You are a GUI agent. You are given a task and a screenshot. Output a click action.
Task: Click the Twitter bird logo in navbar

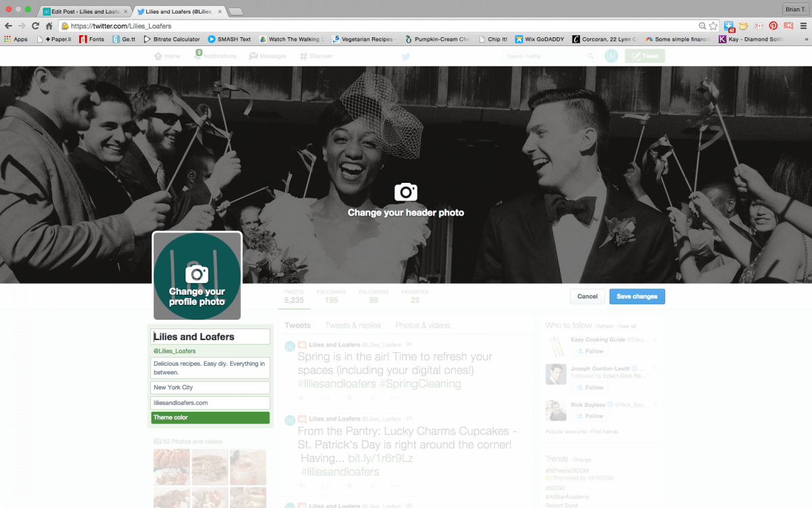pyautogui.click(x=406, y=56)
